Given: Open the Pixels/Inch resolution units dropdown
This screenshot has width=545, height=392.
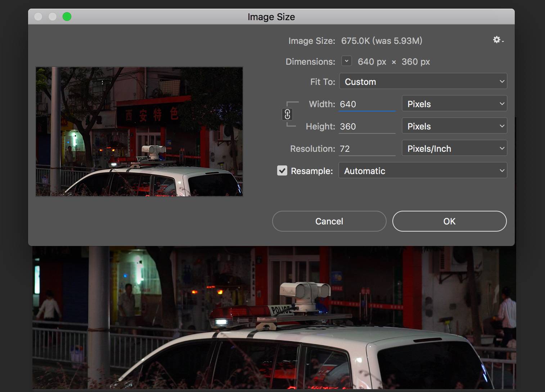Looking at the screenshot, I should point(454,149).
